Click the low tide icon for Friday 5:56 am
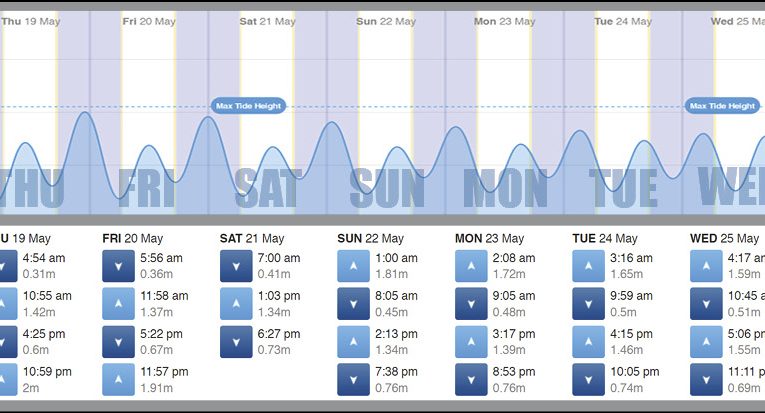This screenshot has height=413, width=765. (118, 266)
